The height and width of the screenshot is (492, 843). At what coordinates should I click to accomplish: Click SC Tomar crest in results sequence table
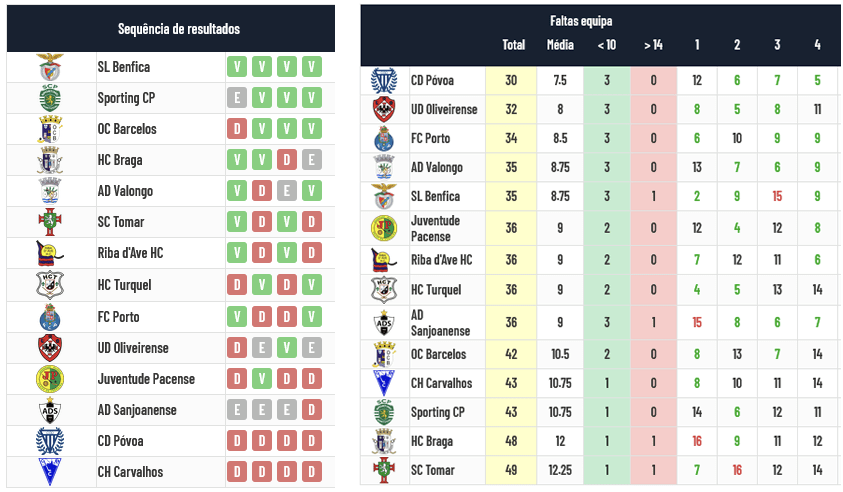click(x=49, y=222)
